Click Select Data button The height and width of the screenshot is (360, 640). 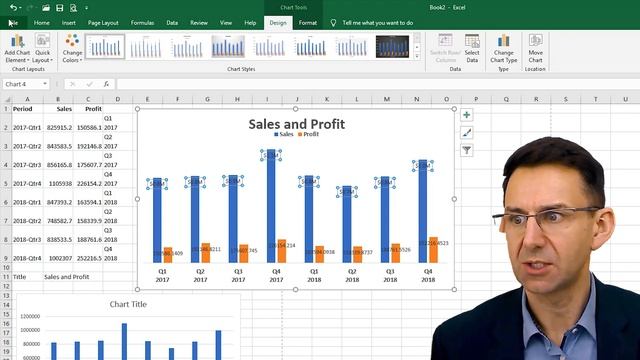(x=472, y=48)
